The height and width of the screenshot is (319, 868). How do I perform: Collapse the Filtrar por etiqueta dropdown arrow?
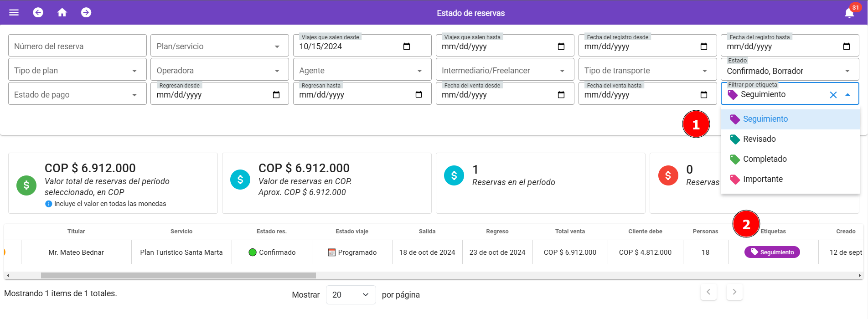pyautogui.click(x=848, y=95)
